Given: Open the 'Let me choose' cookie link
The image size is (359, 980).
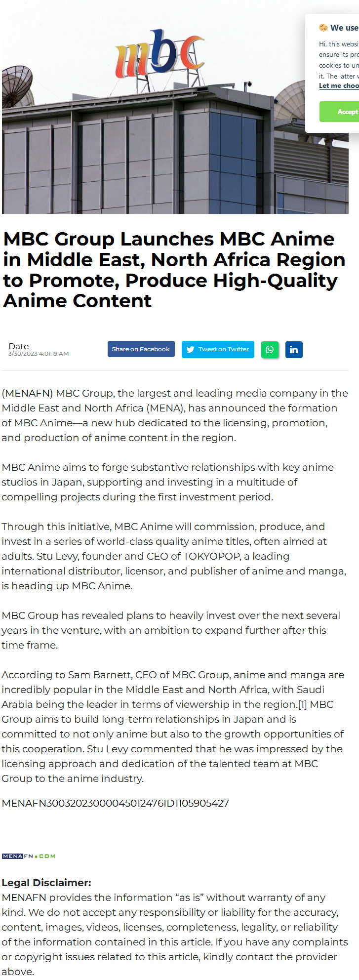Looking at the screenshot, I should coord(339,85).
